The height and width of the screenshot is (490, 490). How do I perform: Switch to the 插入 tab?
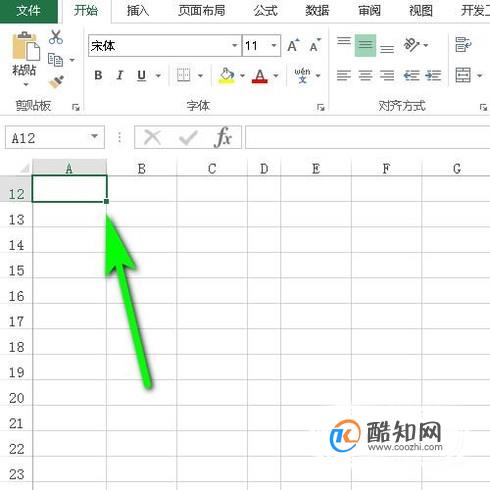(x=138, y=11)
